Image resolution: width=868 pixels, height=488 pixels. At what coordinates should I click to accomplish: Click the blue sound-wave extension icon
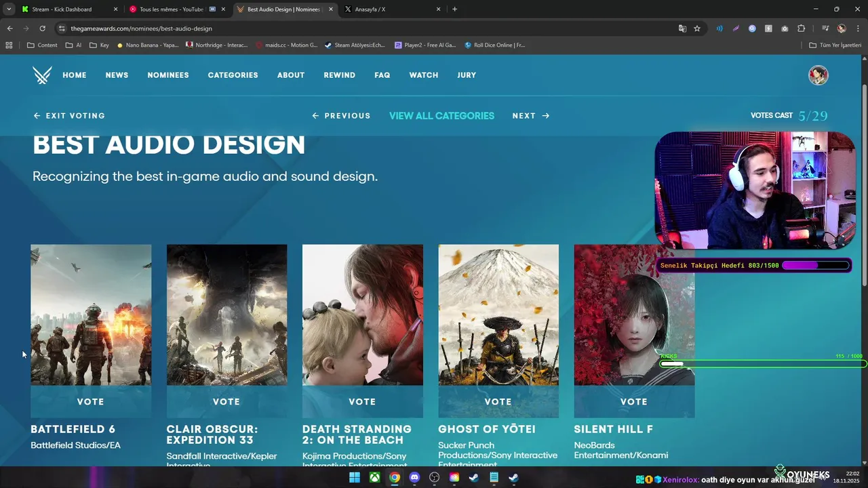719,28
